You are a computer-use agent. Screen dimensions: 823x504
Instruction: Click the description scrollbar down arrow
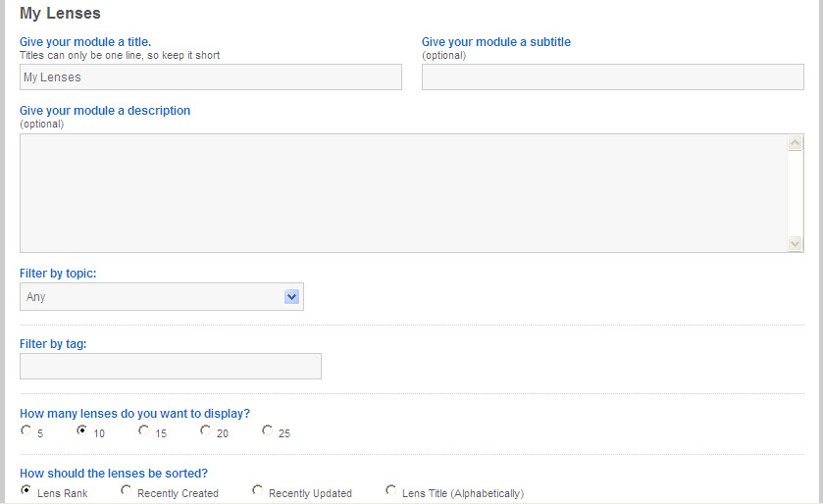point(796,243)
